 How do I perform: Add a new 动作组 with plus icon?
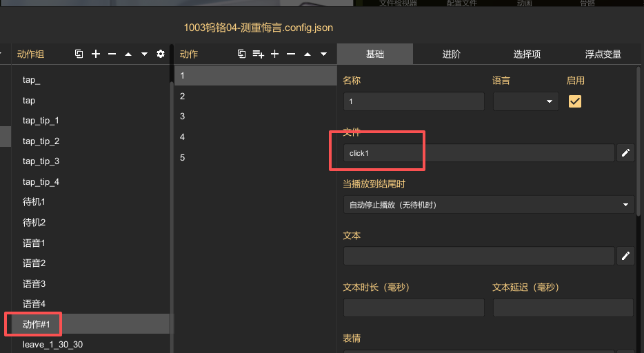click(96, 54)
